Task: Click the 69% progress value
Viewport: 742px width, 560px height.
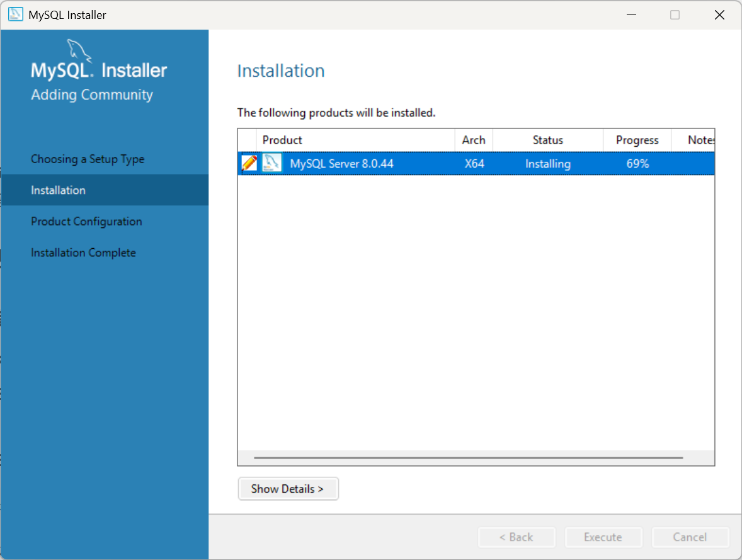Action: pyautogui.click(x=637, y=164)
